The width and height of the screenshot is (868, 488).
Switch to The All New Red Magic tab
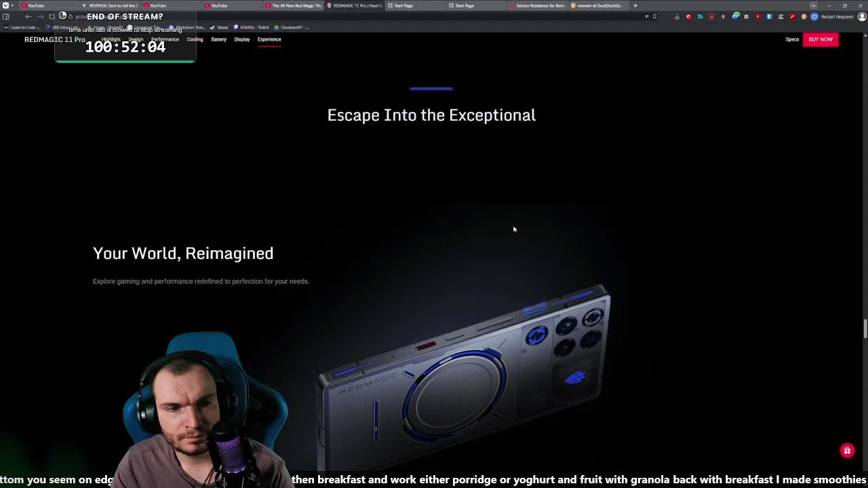pos(293,5)
